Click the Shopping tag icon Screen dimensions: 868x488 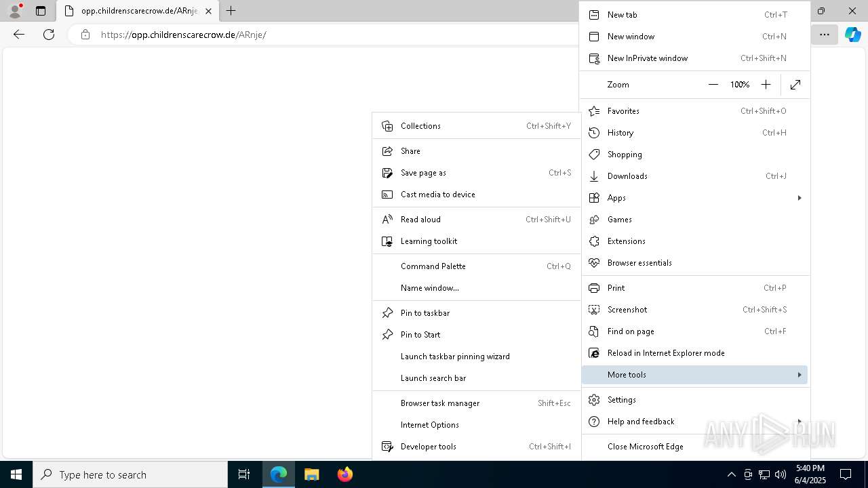pyautogui.click(x=594, y=155)
